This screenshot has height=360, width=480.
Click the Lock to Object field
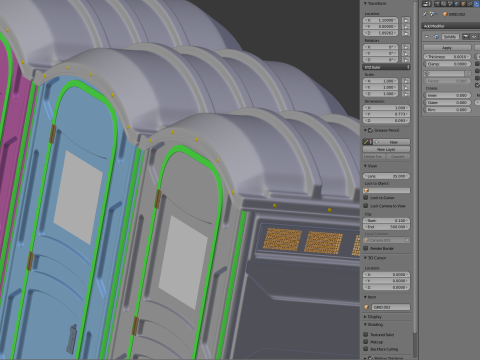tap(386, 190)
